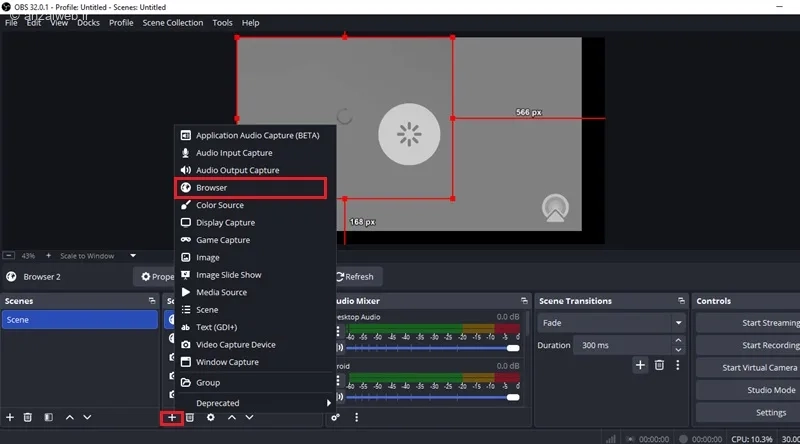Click the Duration 300 ms field
The width and height of the screenshot is (800, 444).
coord(622,345)
